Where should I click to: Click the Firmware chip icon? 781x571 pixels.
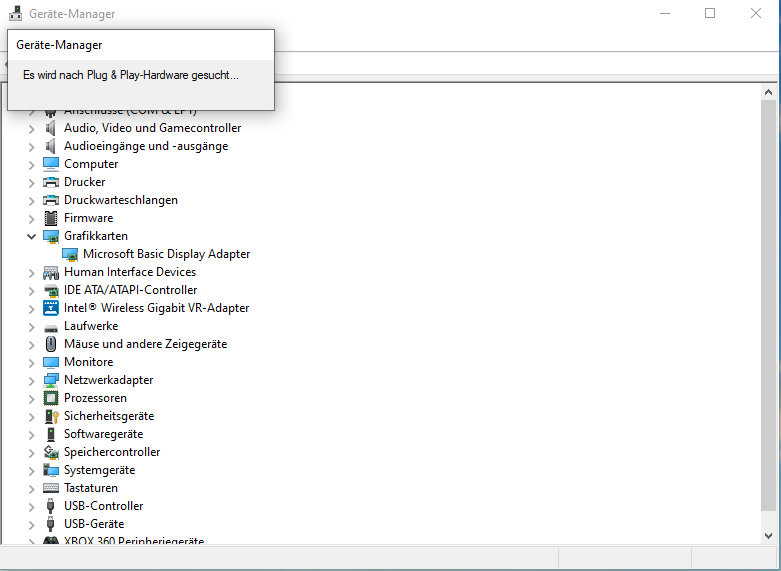51,218
